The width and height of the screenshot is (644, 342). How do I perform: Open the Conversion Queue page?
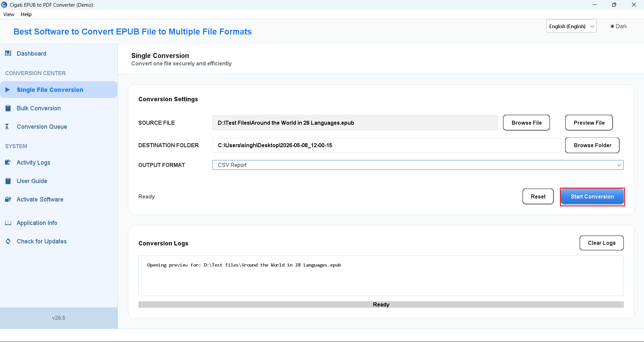[42, 127]
